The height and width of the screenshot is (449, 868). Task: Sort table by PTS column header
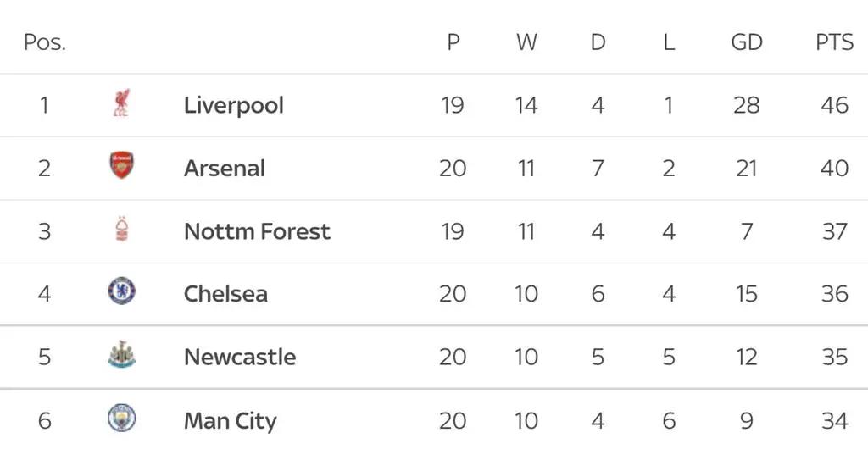click(x=835, y=42)
